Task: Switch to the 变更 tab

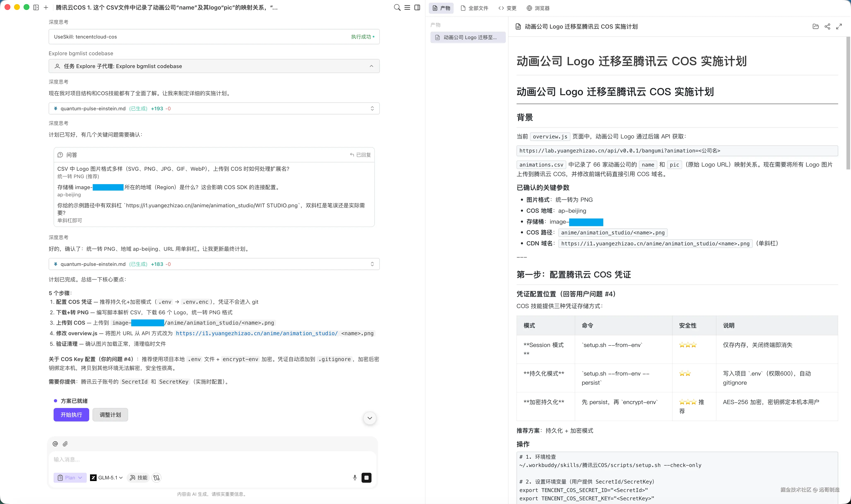Action: 507,8
